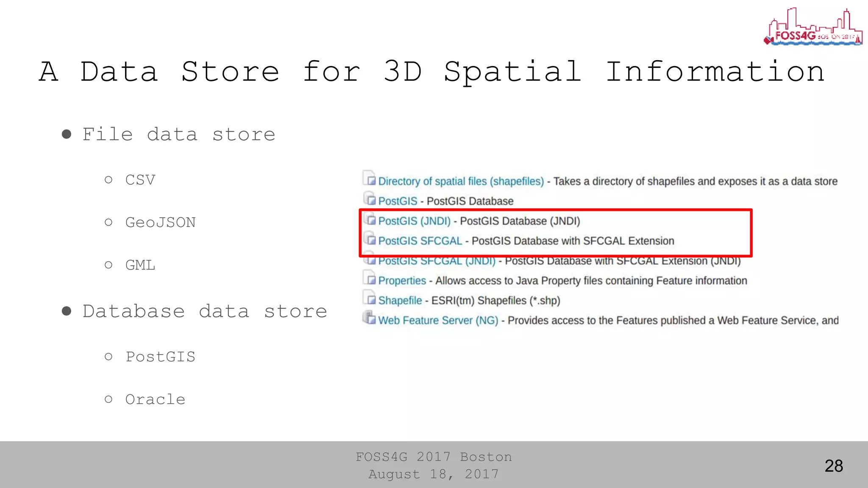Select the 'File data store' bullet
Viewport: 868px width, 488px height.
(179, 135)
